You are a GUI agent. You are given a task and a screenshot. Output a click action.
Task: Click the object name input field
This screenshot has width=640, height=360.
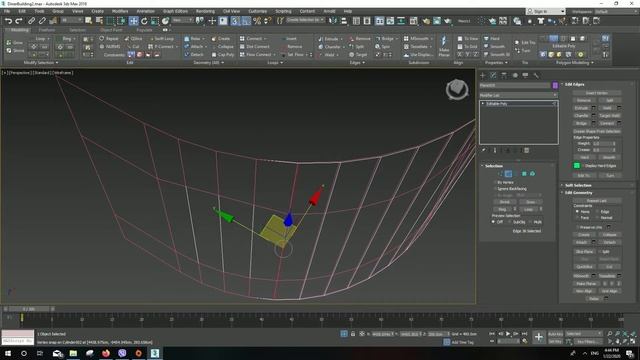pyautogui.click(x=515, y=85)
